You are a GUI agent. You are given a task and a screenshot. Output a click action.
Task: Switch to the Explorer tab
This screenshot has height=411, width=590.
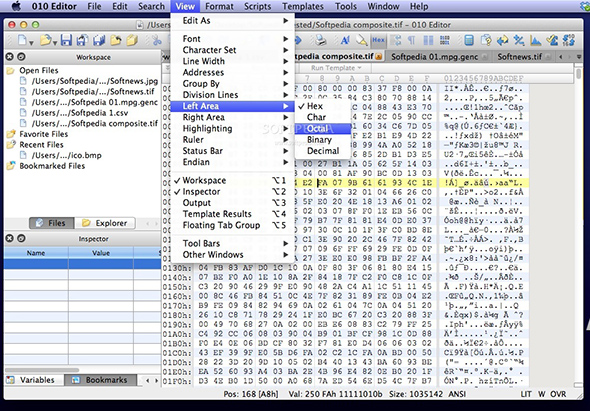click(105, 223)
